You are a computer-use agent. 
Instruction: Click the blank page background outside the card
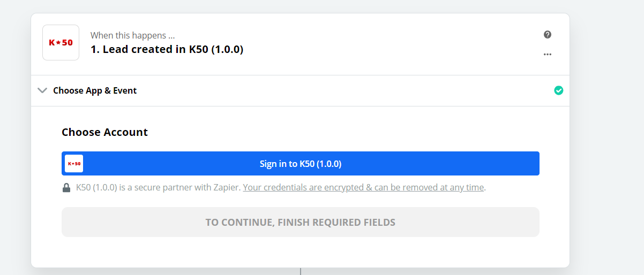pos(606,134)
